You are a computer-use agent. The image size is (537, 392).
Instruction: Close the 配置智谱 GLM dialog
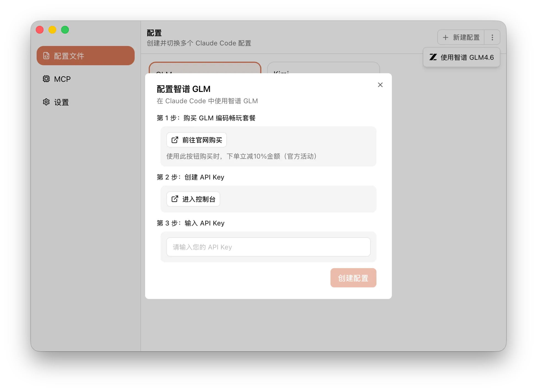coord(380,85)
